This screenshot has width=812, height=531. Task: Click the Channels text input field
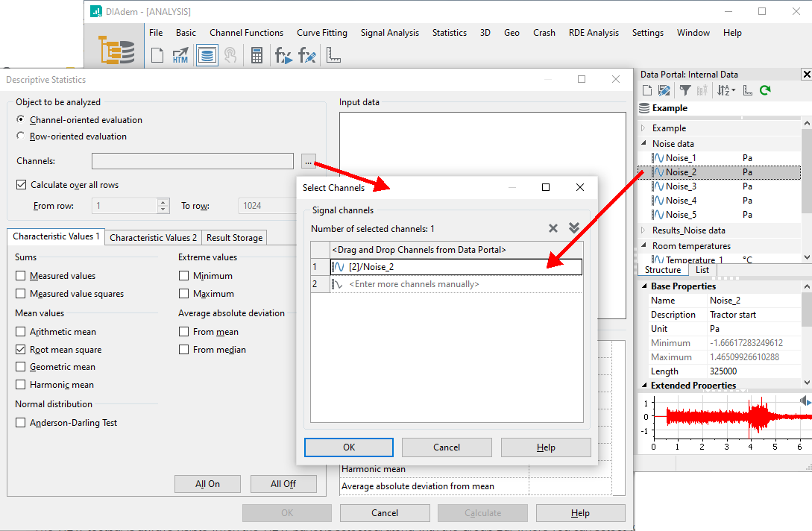pyautogui.click(x=192, y=161)
